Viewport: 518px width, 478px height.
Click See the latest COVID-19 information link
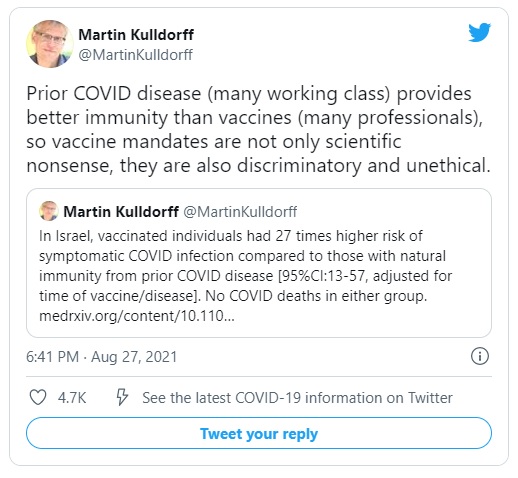297,398
